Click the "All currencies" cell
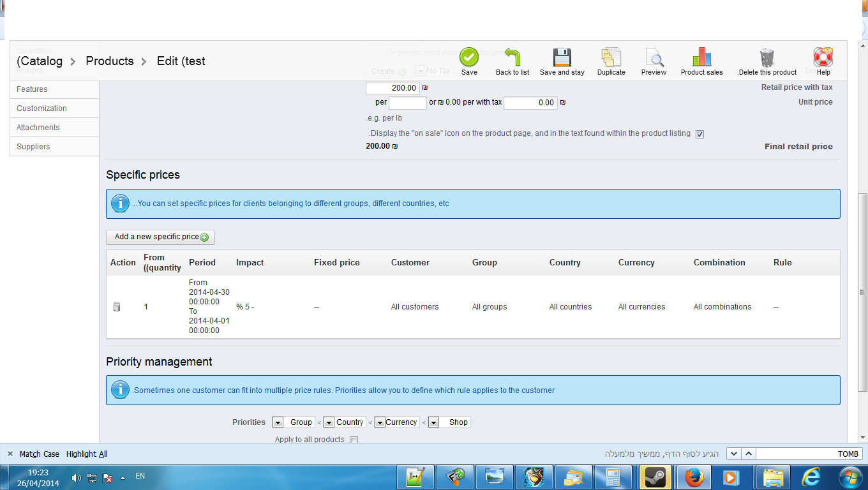The image size is (868, 490). click(641, 307)
